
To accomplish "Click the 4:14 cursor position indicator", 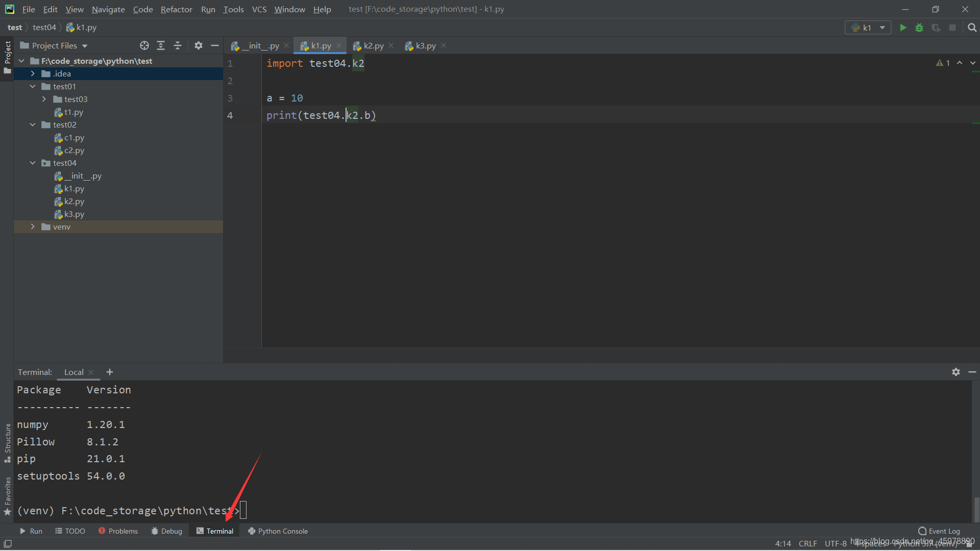I will coord(783,544).
